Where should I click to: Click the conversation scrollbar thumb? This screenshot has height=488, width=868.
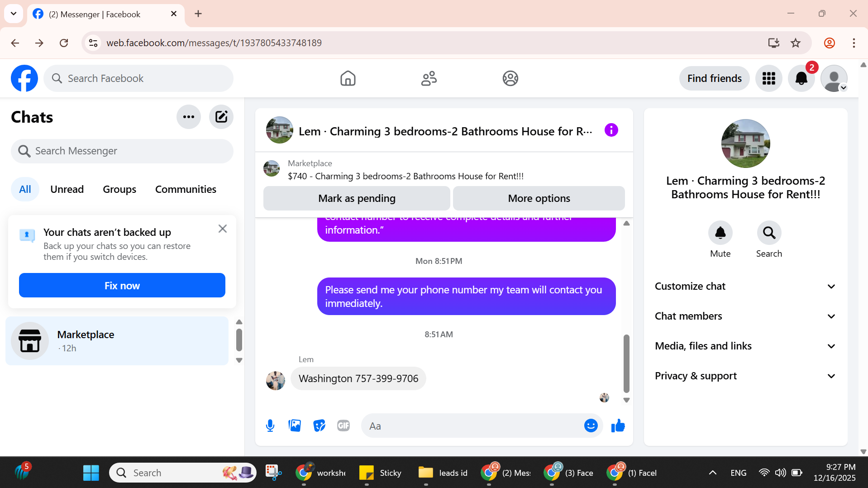[x=626, y=364]
